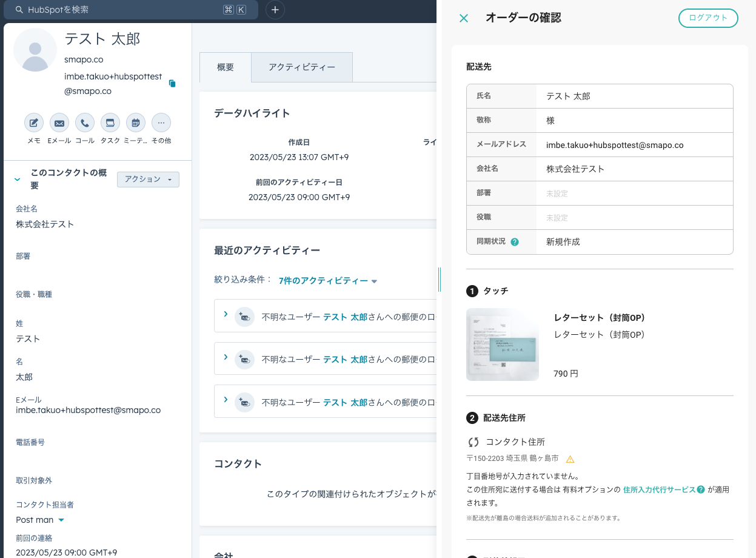Click smapo.co under the contact name
756x558 pixels.
[84, 59]
